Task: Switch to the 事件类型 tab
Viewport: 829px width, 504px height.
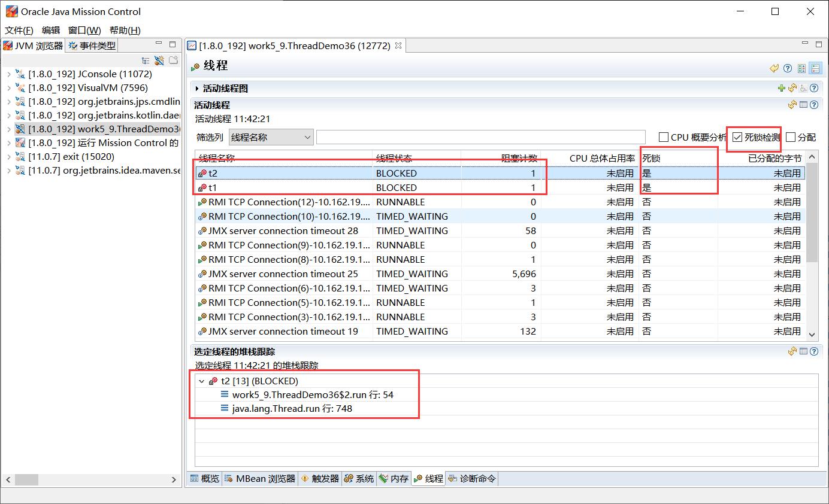Action: pos(91,45)
